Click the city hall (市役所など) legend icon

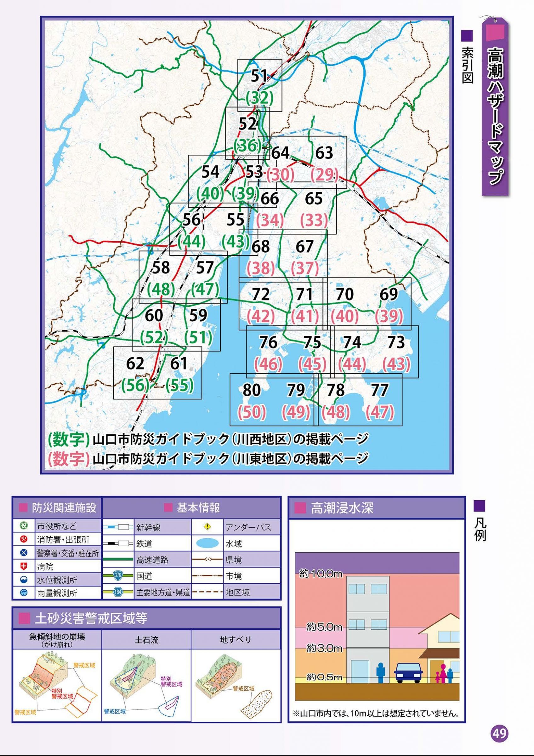pos(24,526)
